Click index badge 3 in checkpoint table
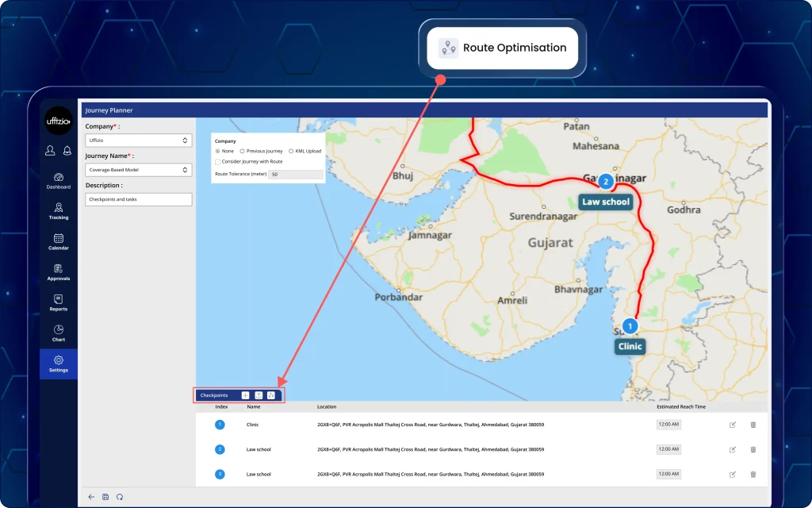 click(220, 475)
